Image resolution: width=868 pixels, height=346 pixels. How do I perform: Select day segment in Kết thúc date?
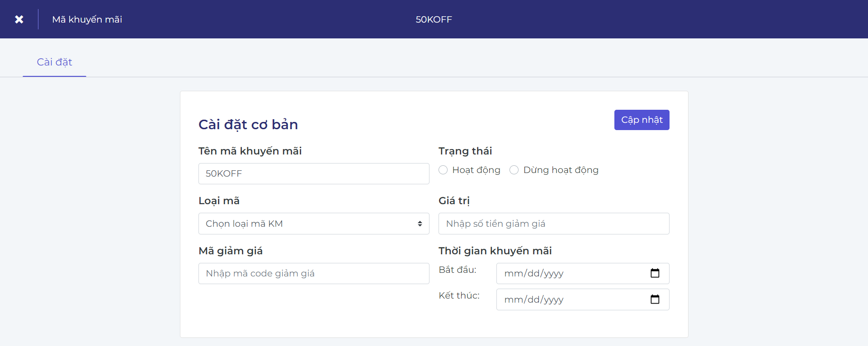(x=533, y=300)
